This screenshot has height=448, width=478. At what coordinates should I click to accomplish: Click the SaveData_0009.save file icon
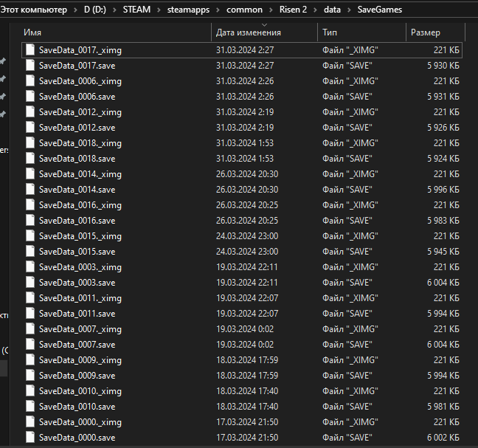click(30, 376)
